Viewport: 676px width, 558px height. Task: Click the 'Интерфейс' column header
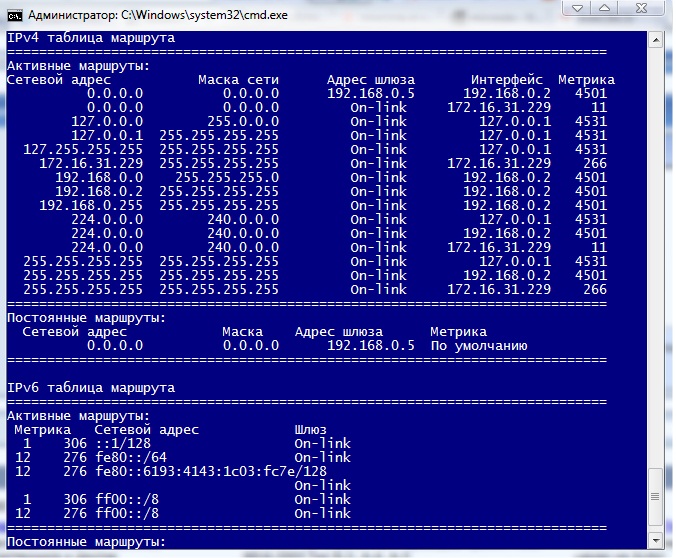point(507,80)
